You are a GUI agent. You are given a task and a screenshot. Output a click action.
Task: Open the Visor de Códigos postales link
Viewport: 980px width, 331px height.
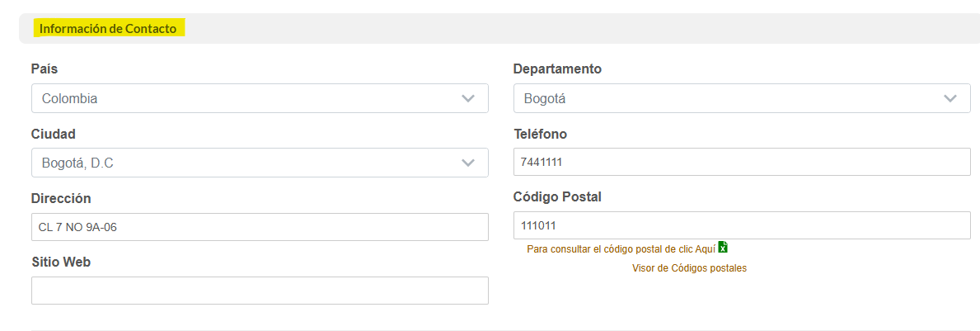tap(689, 268)
